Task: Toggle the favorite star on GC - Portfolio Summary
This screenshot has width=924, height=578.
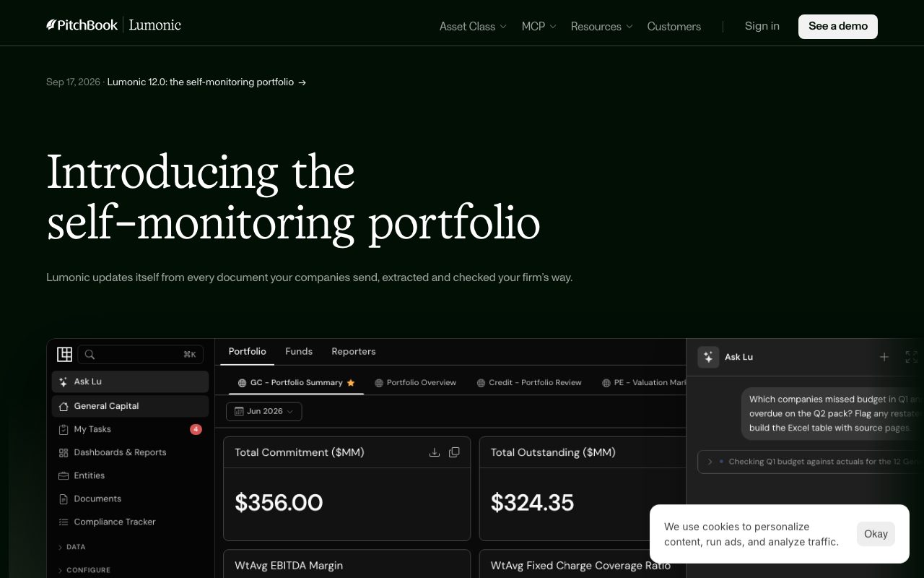Action: coord(351,383)
